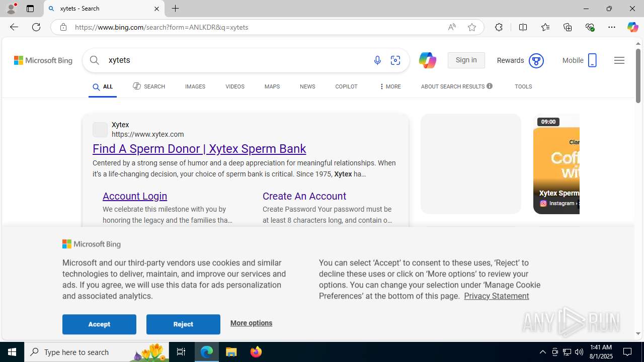Open Mobile phone icon
644x362 pixels.
(x=592, y=60)
